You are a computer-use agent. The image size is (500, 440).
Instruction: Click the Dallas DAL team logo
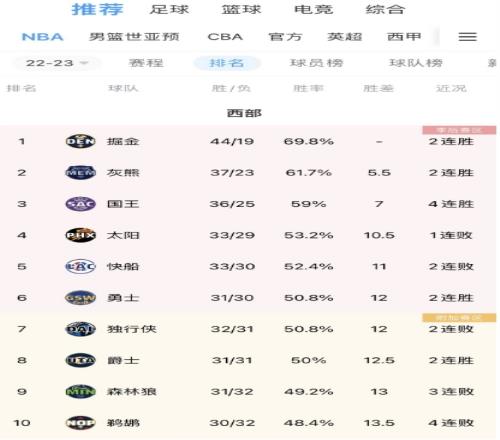(80, 329)
